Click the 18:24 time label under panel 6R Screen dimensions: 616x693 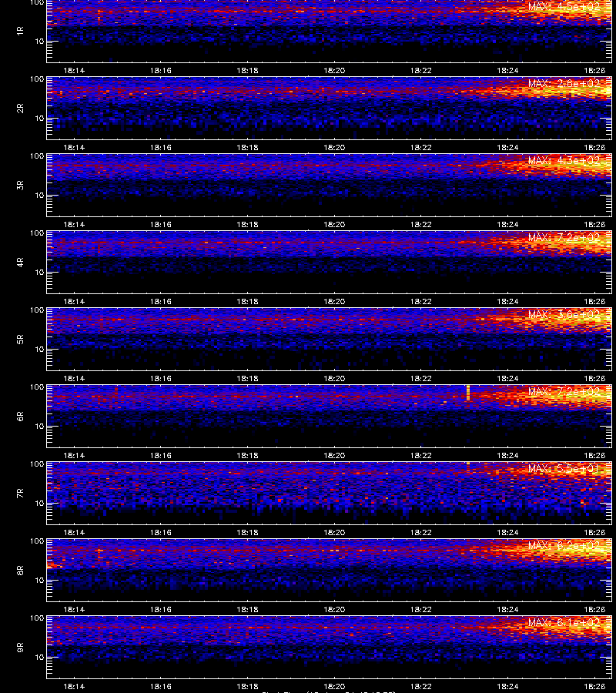(507, 455)
